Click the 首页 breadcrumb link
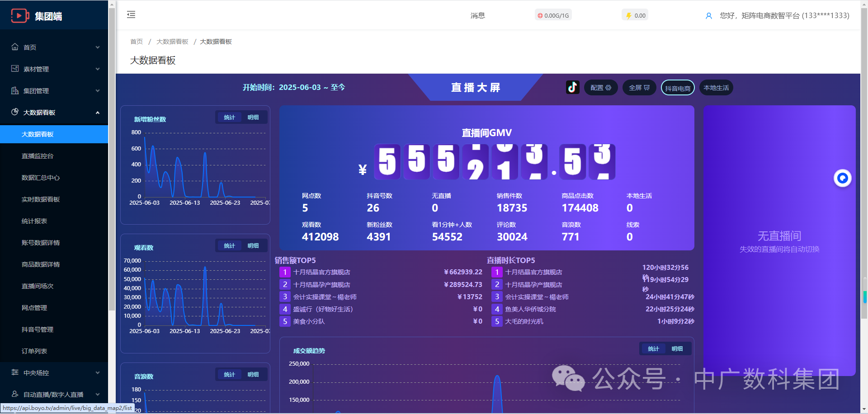868x414 pixels. [137, 42]
